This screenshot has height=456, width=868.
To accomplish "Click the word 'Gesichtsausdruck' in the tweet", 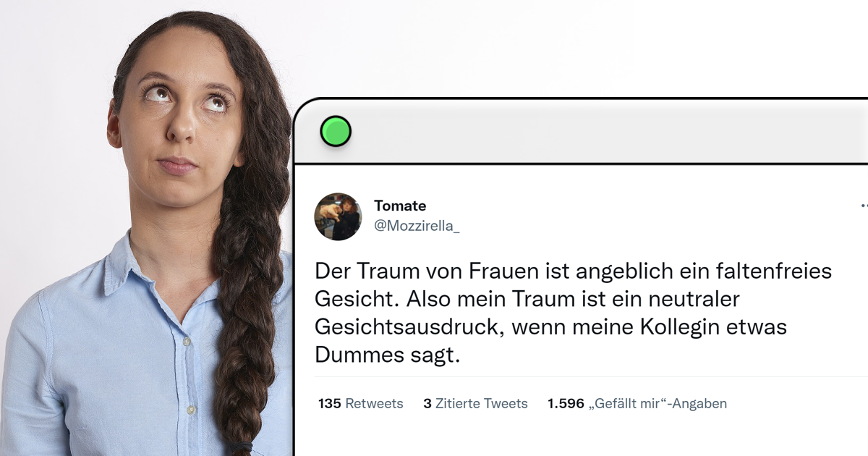I will [407, 327].
